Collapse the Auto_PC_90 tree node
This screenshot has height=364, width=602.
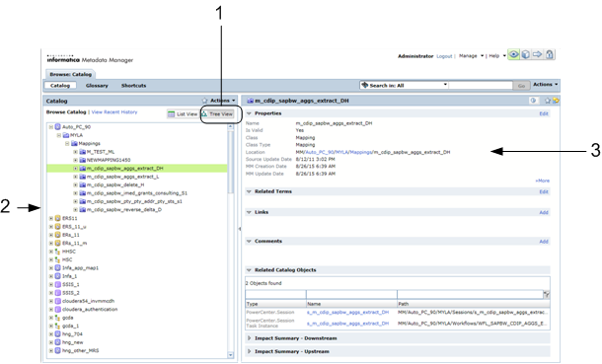(50, 127)
